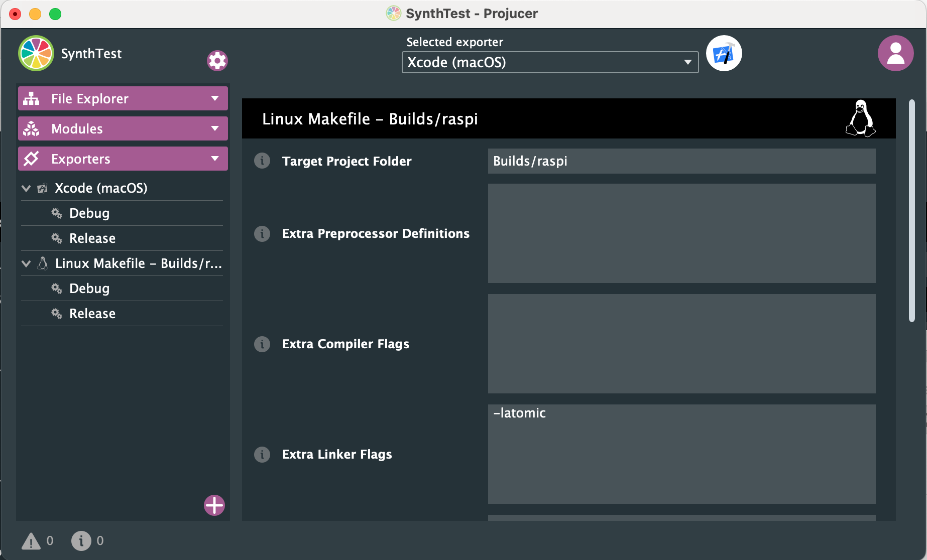Click gear icon beside Xcode Release config
The width and height of the screenshot is (927, 560).
coord(57,238)
